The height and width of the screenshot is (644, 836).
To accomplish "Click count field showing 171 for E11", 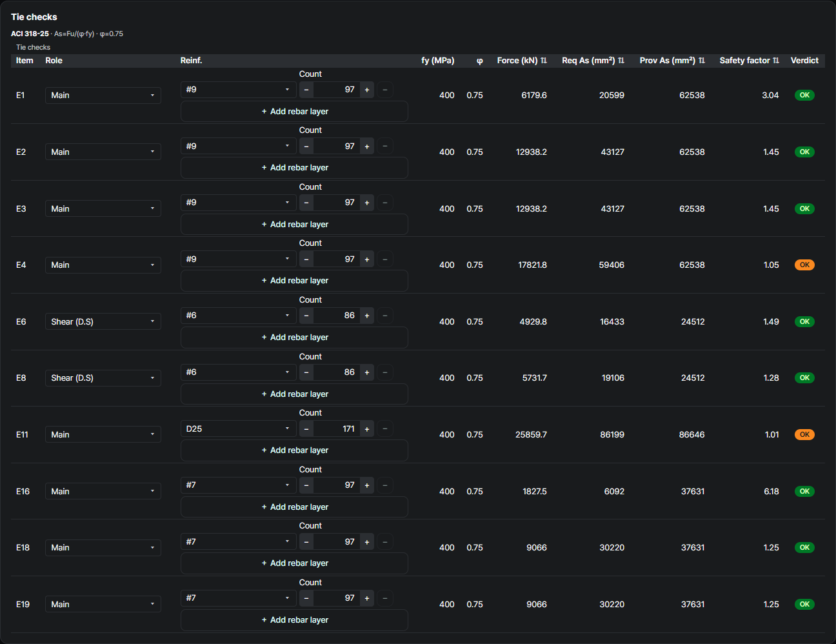I will pos(337,429).
